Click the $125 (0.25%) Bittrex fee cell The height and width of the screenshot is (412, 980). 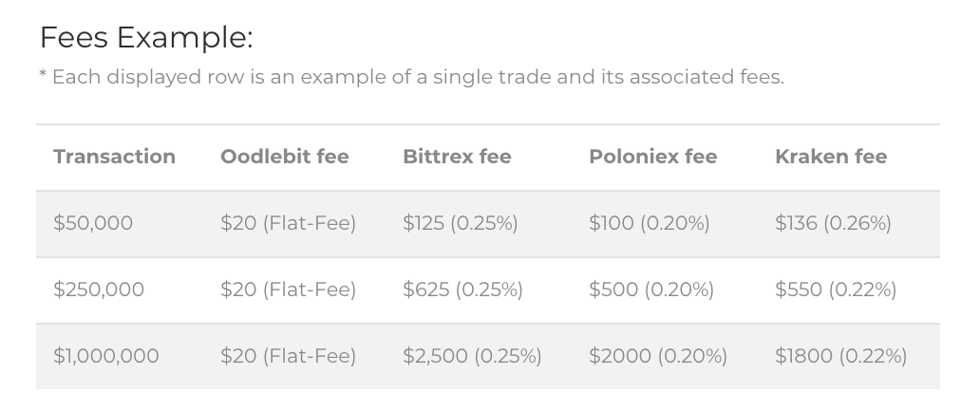460,223
